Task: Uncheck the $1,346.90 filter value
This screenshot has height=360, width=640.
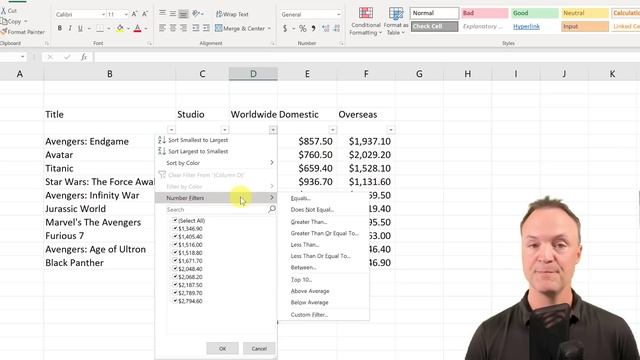Action: pos(175,229)
